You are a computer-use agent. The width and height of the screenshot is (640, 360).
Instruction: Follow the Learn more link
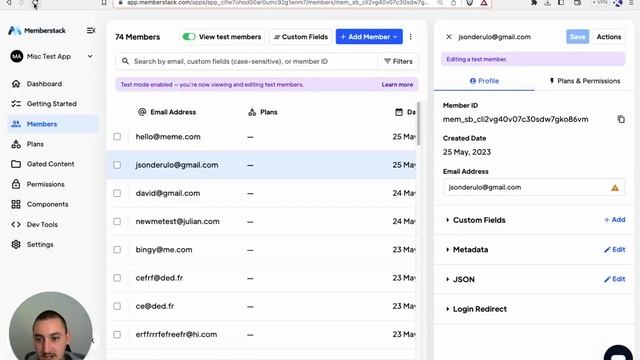(x=397, y=84)
